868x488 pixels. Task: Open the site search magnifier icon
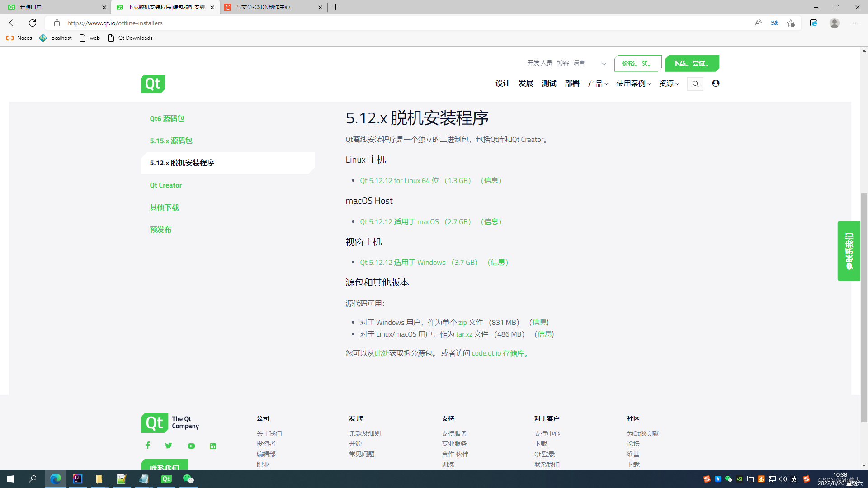click(695, 84)
